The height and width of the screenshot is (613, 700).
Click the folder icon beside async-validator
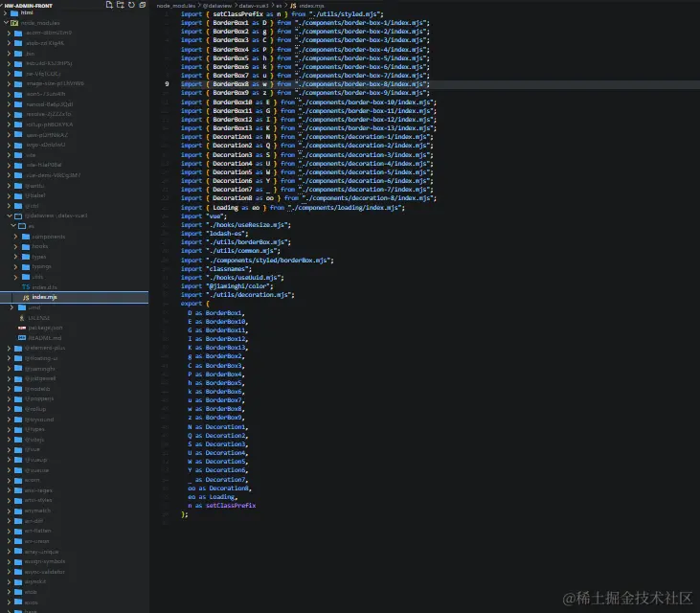click(18, 572)
